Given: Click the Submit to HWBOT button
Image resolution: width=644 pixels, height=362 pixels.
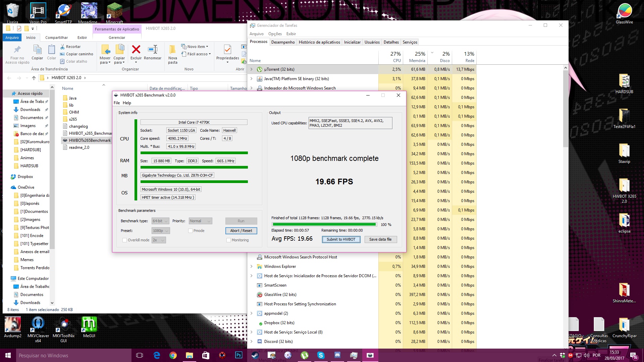Looking at the screenshot, I should tap(341, 239).
